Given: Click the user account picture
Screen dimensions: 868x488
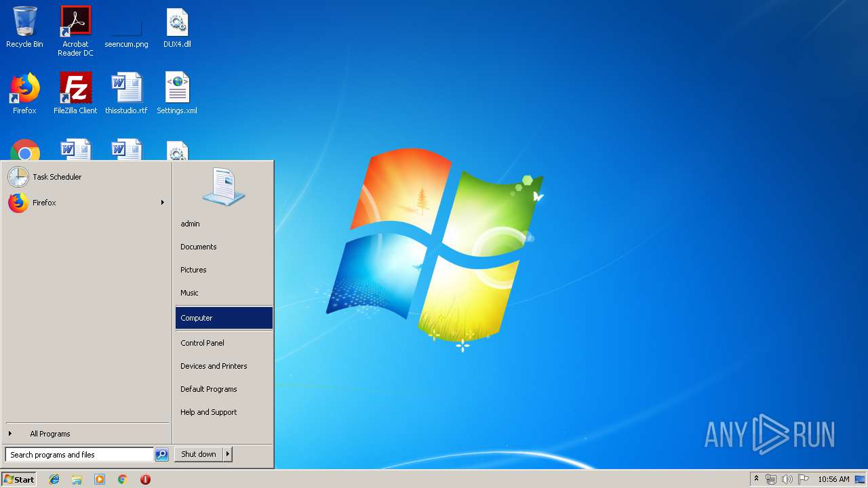Looking at the screenshot, I should point(223,186).
